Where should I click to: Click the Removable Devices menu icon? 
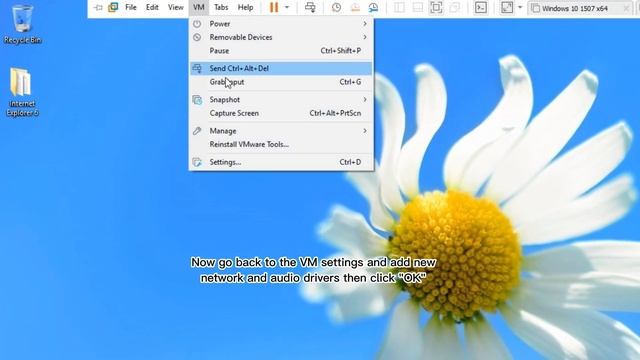[197, 37]
